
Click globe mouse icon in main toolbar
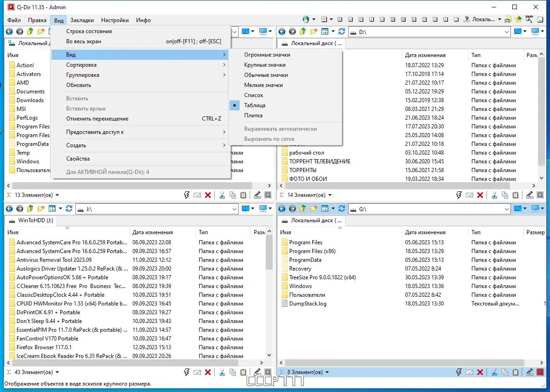pyautogui.click(x=306, y=19)
